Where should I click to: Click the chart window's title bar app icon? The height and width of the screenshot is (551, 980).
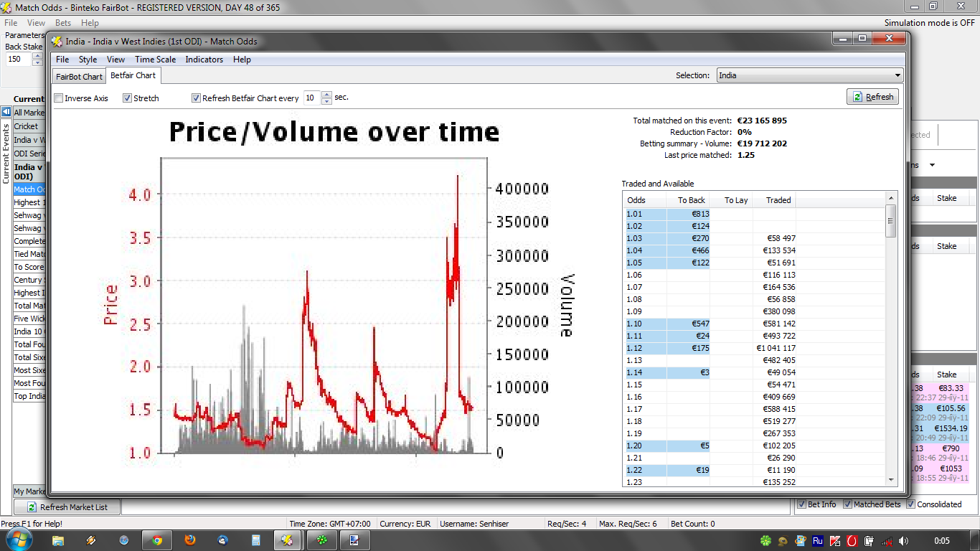click(x=57, y=42)
